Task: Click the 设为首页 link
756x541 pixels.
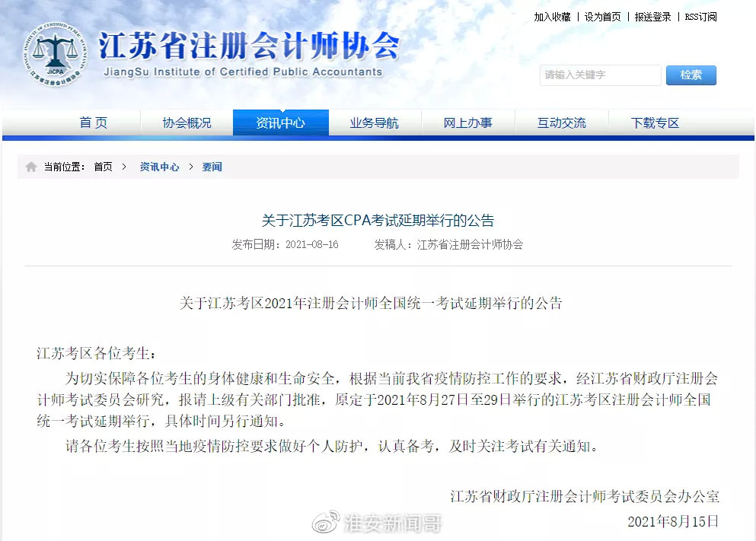Action: [x=603, y=17]
